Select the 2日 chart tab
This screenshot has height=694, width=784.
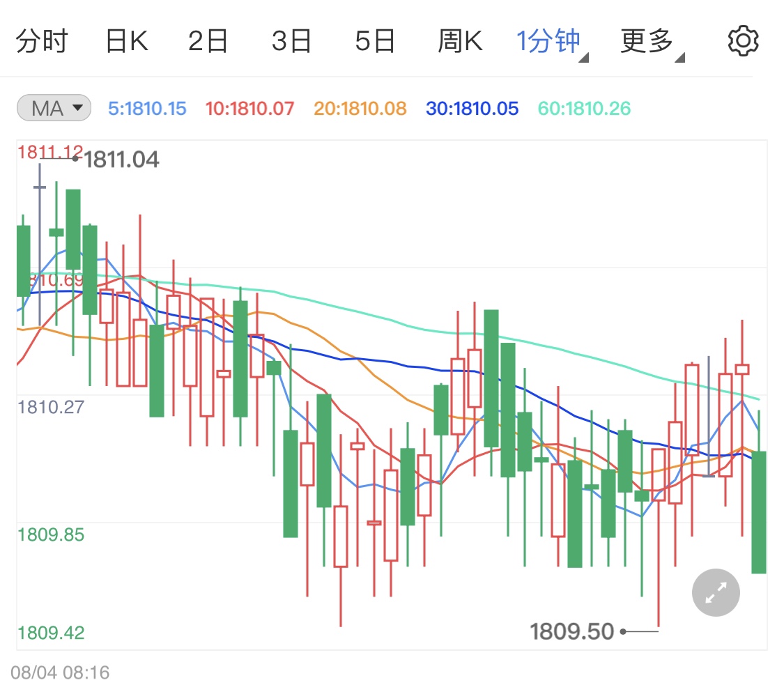coord(208,41)
